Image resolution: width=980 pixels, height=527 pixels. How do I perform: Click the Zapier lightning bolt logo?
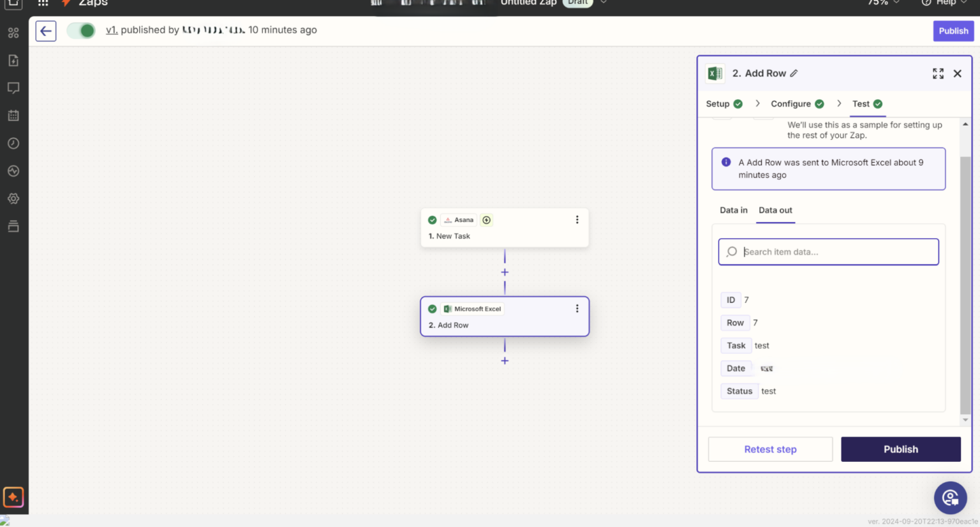65,3
